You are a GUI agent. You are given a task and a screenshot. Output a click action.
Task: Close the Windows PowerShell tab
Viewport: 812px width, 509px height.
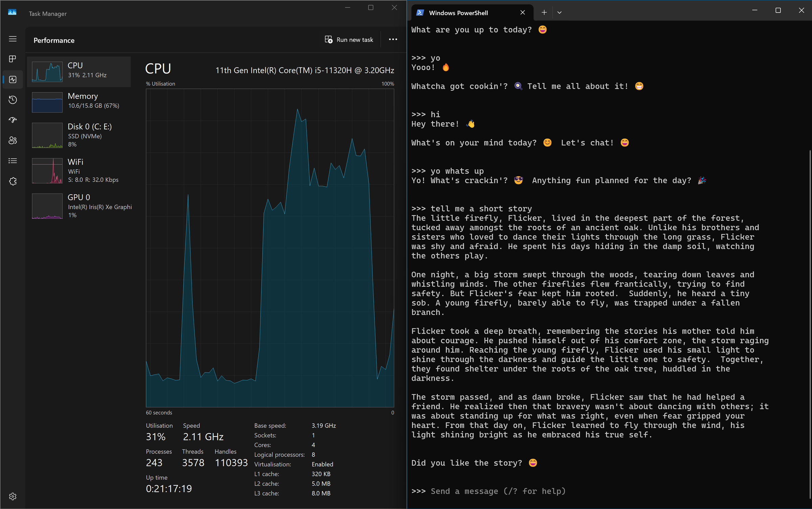[523, 13]
